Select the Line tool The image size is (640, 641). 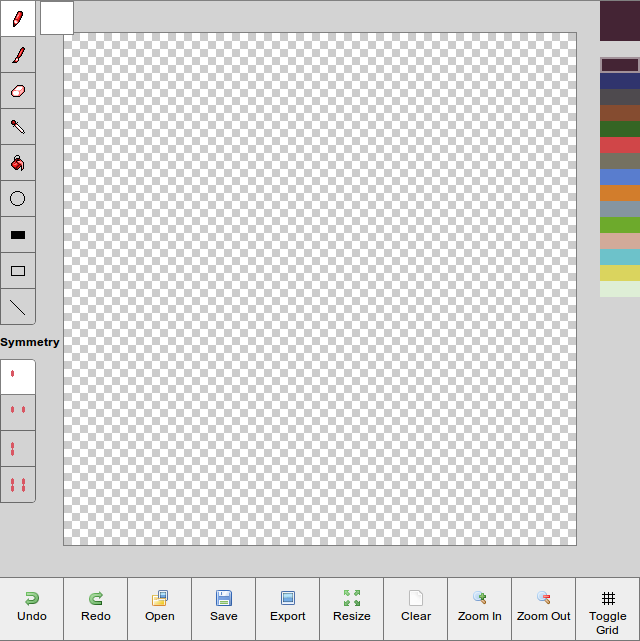pos(18,307)
